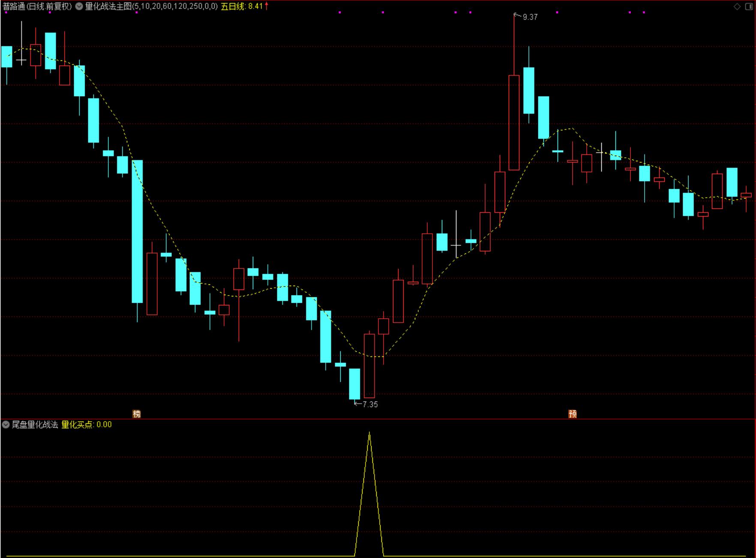The image size is (756, 558).
Task: Click the 9.37 high price label
Action: [x=530, y=17]
